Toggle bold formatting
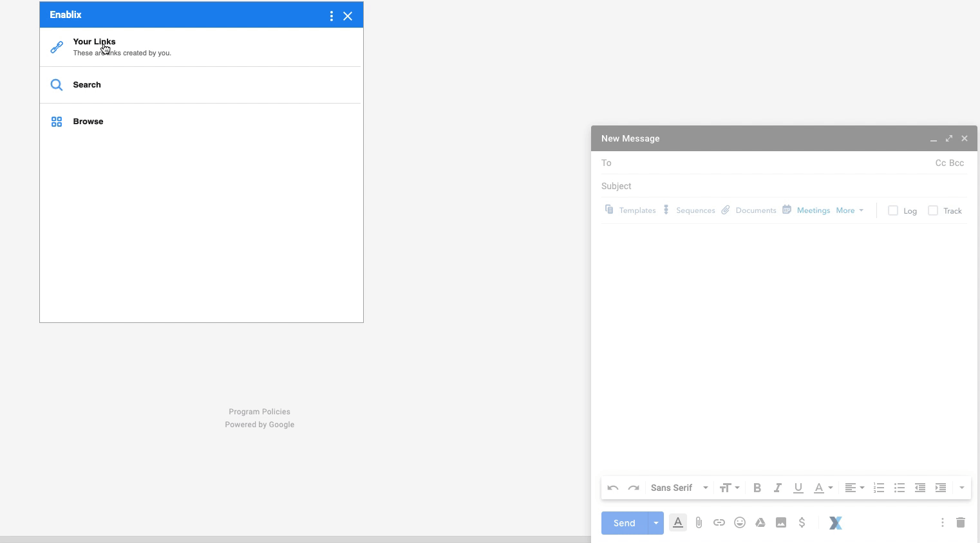This screenshot has height=543, width=980. 757,488
